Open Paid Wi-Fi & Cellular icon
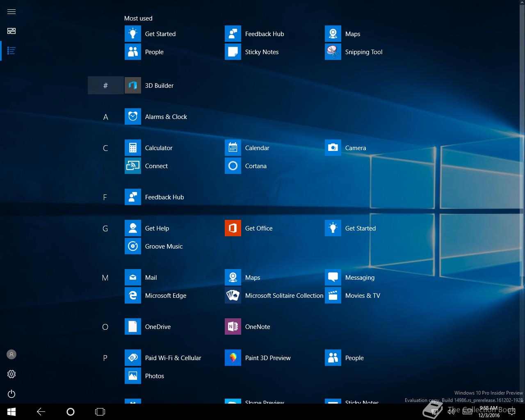Viewport: 525px width, 420px height. 133,358
